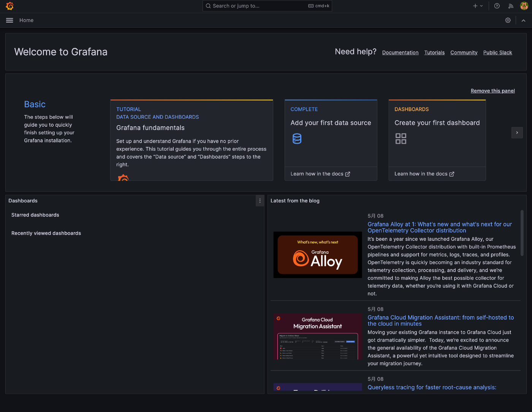The height and width of the screenshot is (412, 532).
Task: Open the help question-mark icon
Action: tap(497, 6)
